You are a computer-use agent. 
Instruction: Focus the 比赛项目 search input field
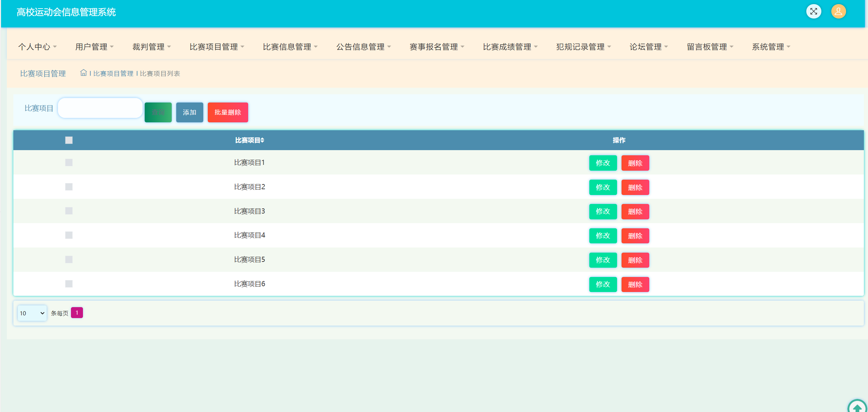[100, 108]
